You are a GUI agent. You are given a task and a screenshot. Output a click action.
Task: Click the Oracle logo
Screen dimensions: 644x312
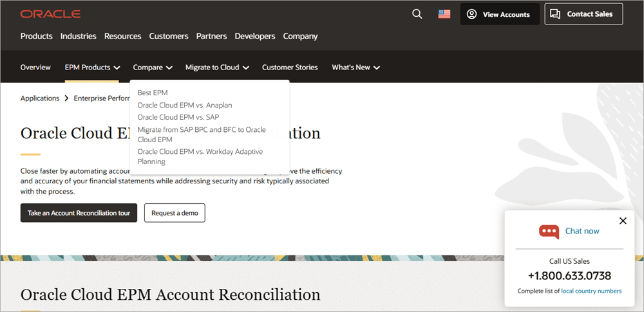tap(50, 14)
